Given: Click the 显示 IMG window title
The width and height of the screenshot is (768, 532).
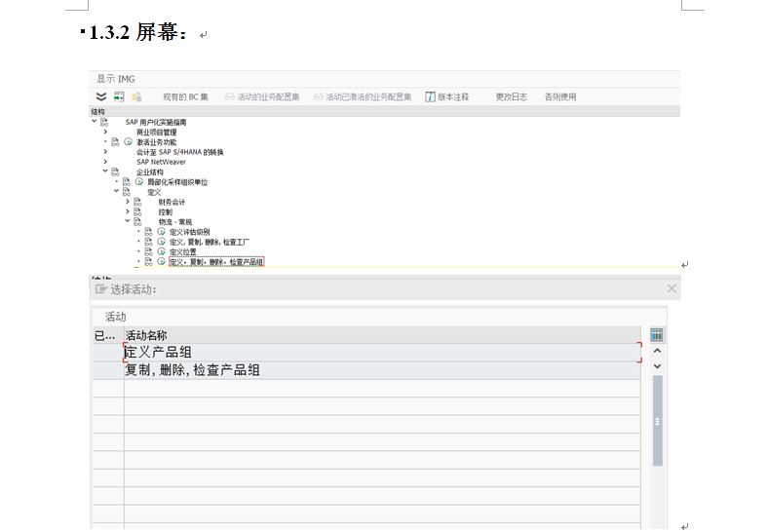Looking at the screenshot, I should click(x=116, y=79).
